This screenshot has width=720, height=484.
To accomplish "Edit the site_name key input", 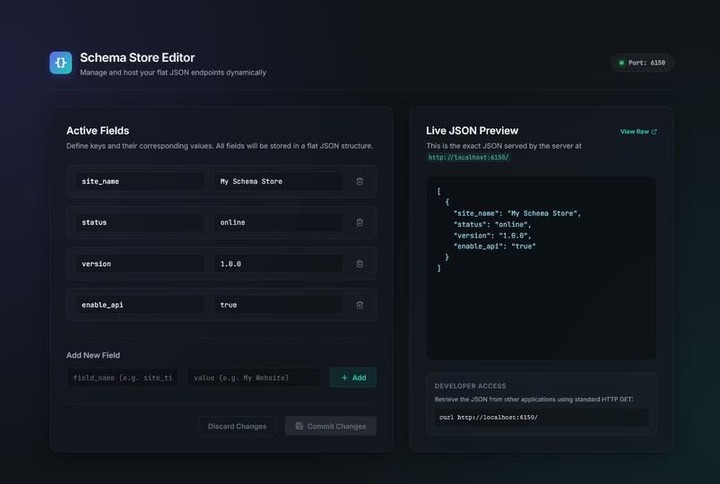I will click(x=140, y=181).
